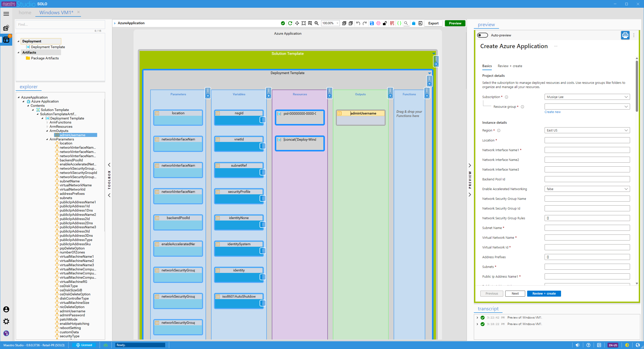Open the Resource group dropdown

click(x=587, y=107)
